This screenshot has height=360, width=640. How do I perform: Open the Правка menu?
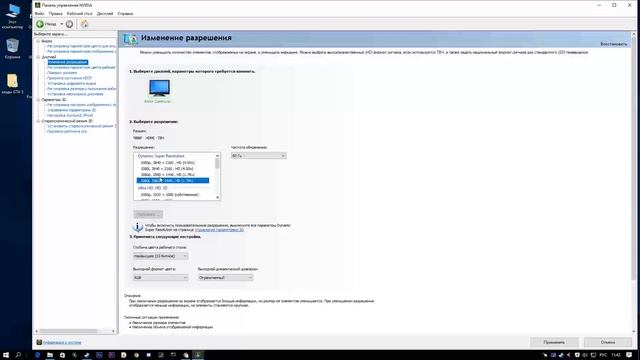tap(56, 13)
